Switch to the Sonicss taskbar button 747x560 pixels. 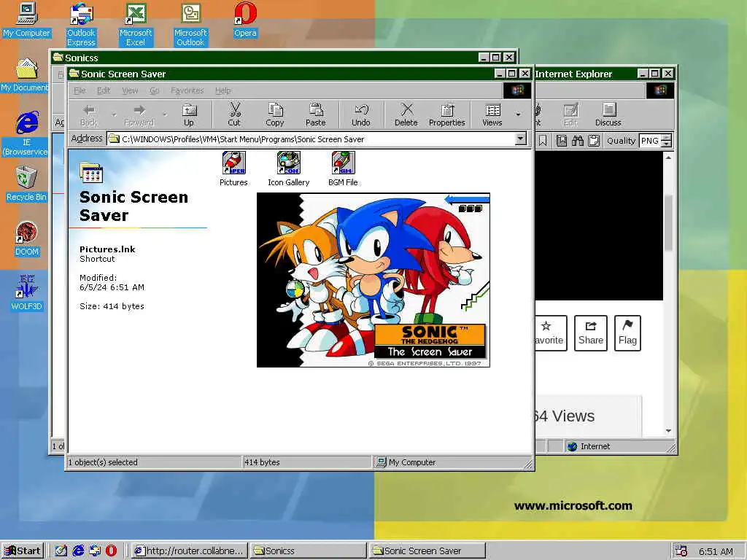309,551
